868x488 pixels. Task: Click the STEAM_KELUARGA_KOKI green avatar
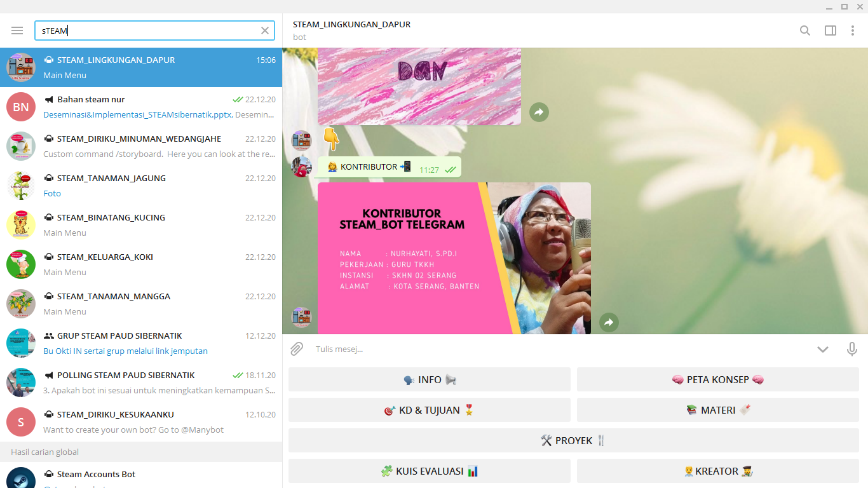[21, 264]
